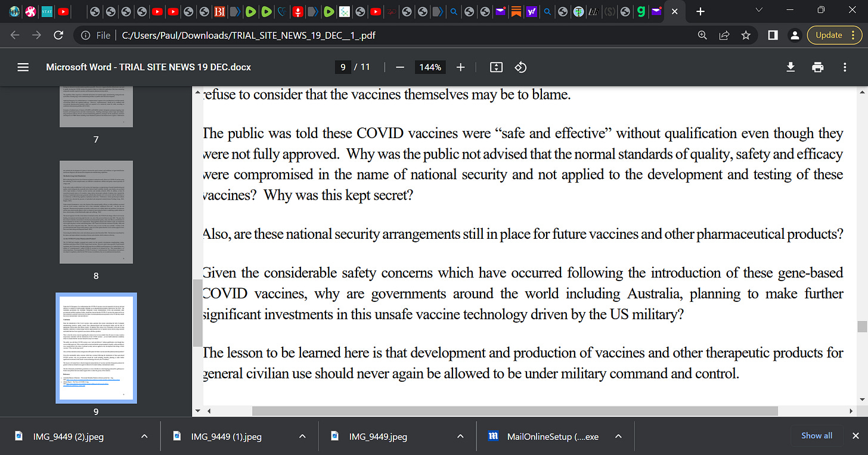Open the tab search chevron
Viewport: 868px width, 455px height.
coord(759,10)
